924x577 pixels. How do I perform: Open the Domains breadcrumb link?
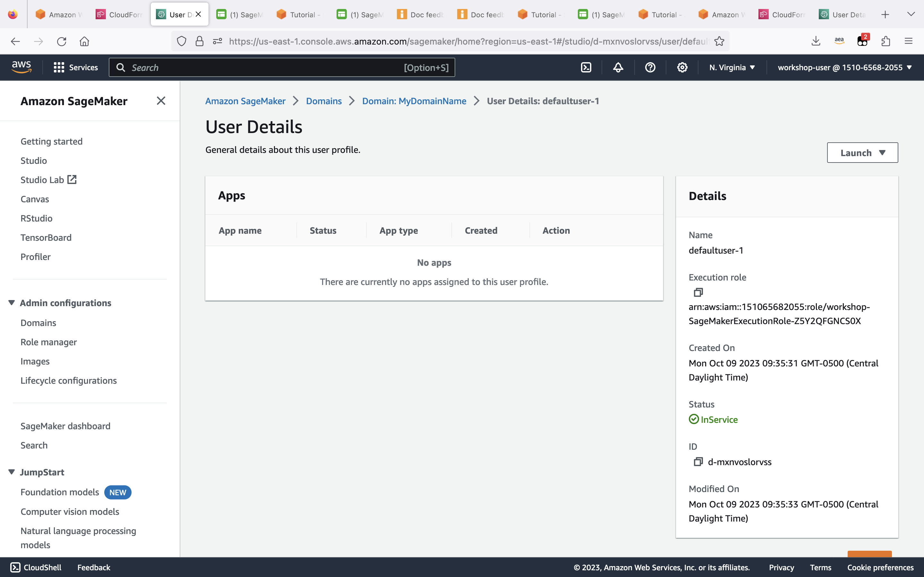click(323, 100)
